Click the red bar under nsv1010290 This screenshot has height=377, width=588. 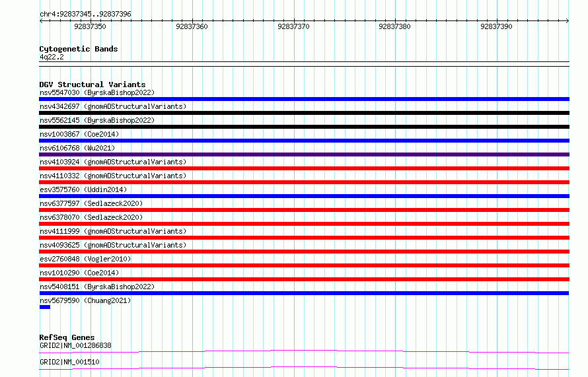coord(304,279)
